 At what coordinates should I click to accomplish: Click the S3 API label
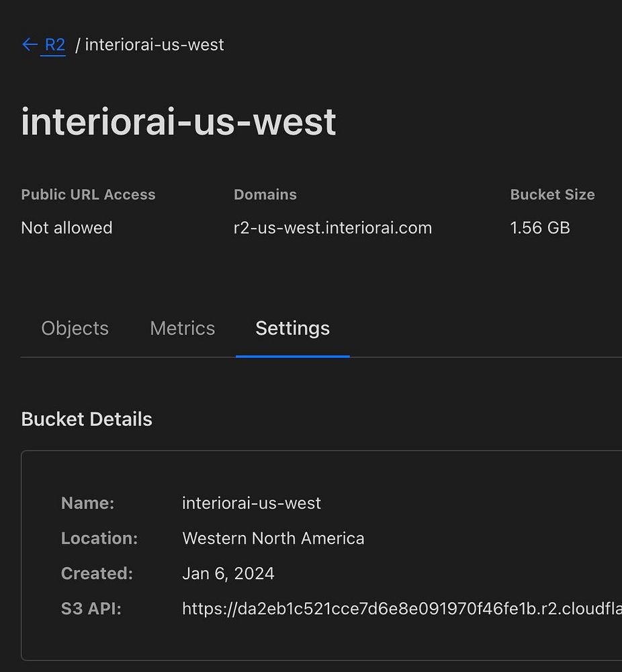91,609
